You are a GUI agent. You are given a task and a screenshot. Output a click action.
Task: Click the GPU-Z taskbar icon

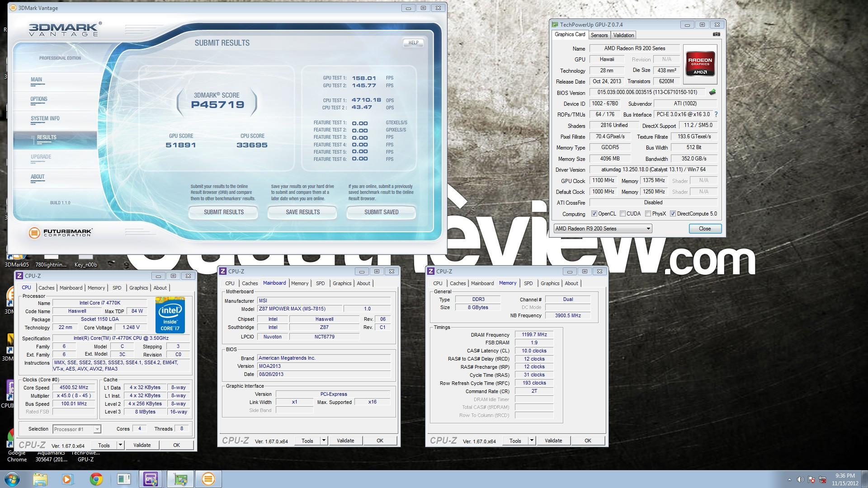point(180,479)
